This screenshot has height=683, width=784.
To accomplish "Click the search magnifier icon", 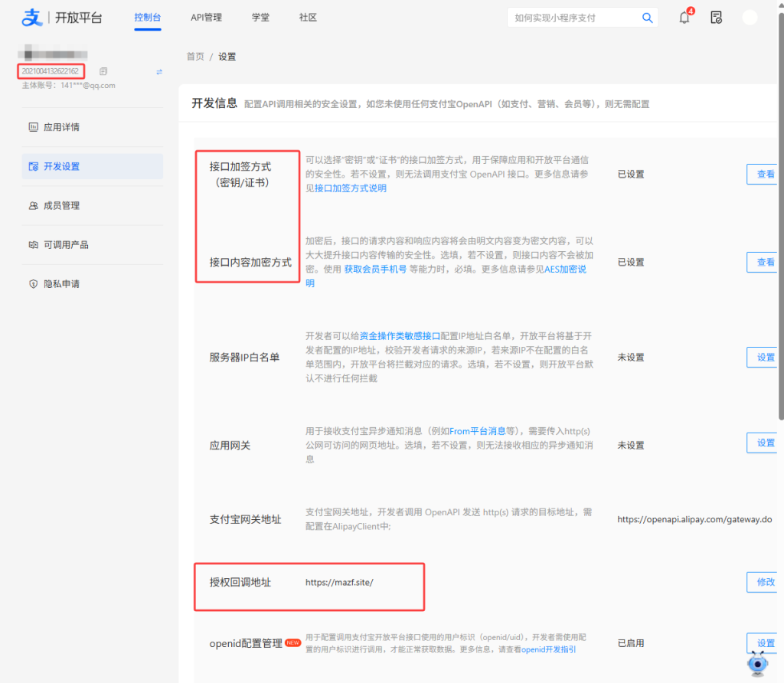I will tap(647, 18).
